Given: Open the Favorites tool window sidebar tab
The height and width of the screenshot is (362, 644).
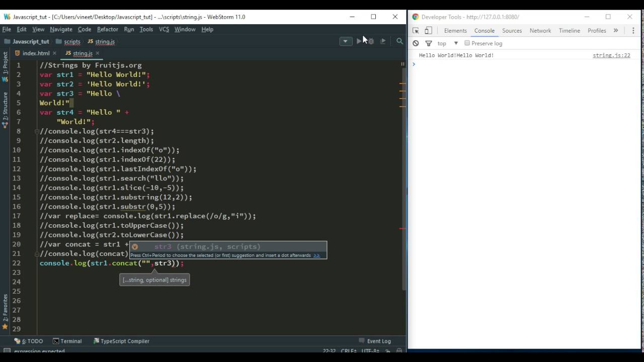Looking at the screenshot, I should point(5,312).
